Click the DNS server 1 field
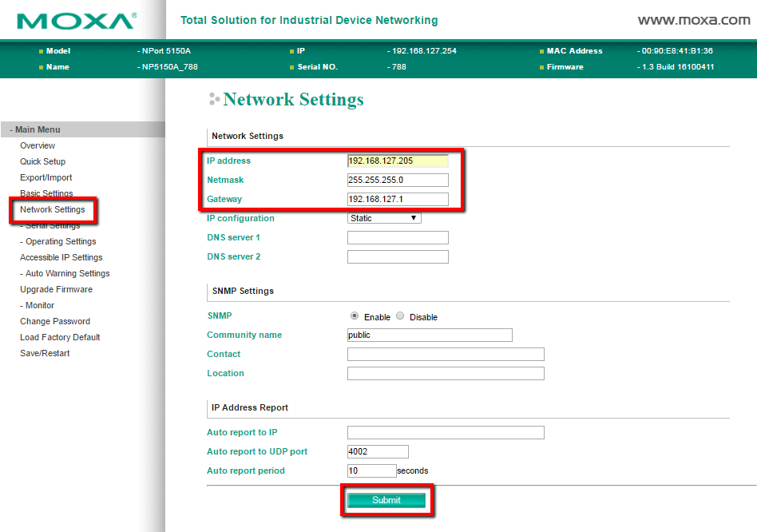757x532 pixels. [x=398, y=237]
